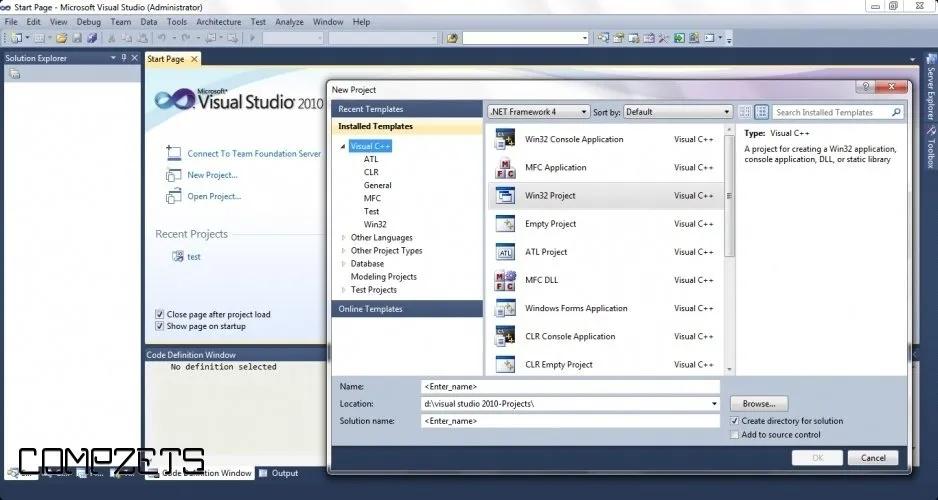
Task: Click the Save toolbar icon
Action: pyautogui.click(x=77, y=38)
